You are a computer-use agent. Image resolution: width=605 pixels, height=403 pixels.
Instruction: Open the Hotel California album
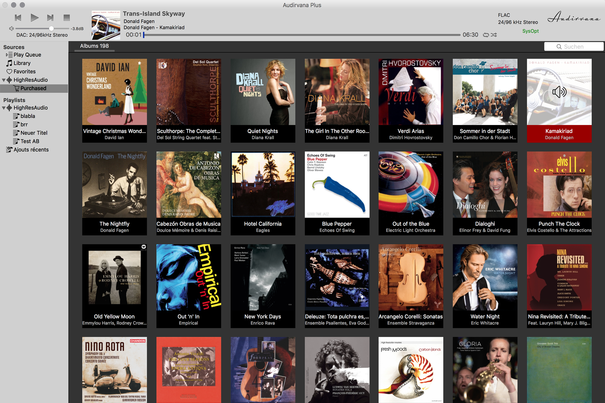(x=263, y=193)
